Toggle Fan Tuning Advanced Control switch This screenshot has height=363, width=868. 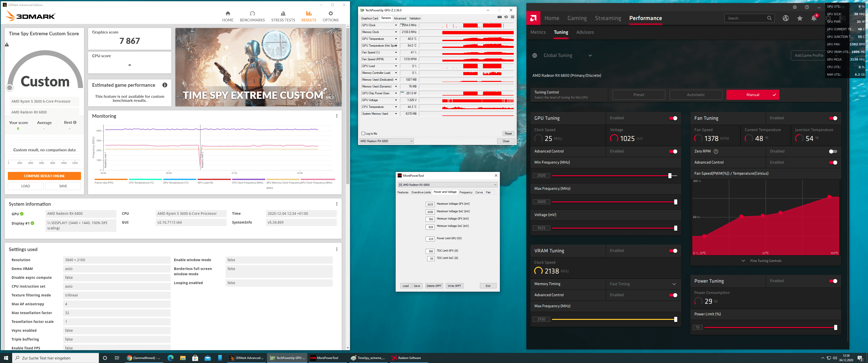tap(833, 163)
